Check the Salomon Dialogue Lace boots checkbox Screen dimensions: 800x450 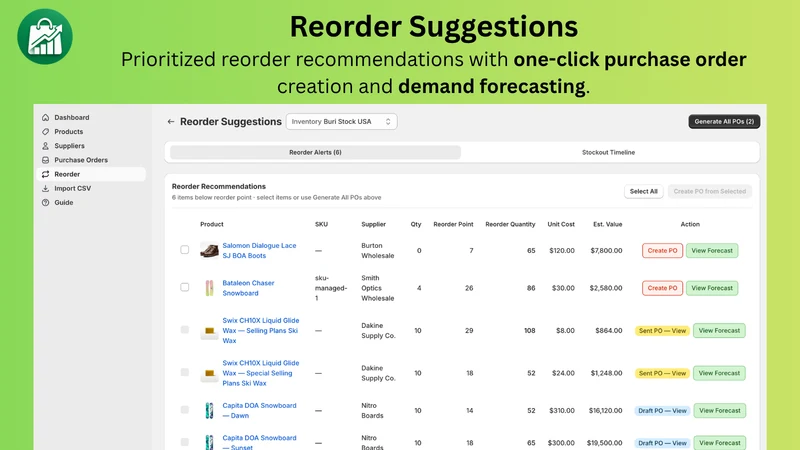pyautogui.click(x=185, y=249)
